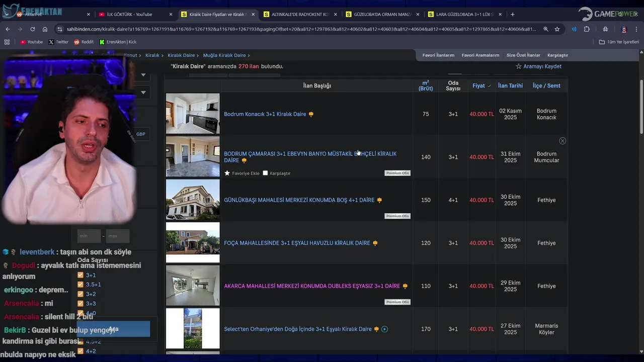Sort listings by Fiyat column

(481, 85)
